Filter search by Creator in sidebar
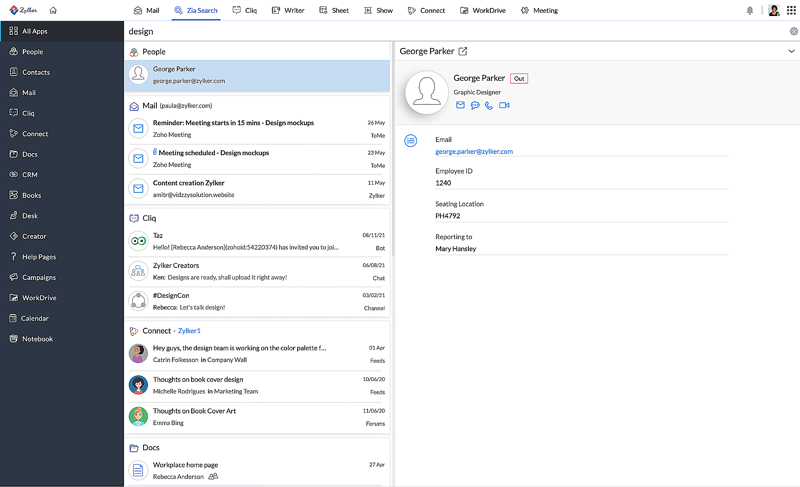Image resolution: width=800 pixels, height=487 pixels. pyautogui.click(x=62, y=236)
